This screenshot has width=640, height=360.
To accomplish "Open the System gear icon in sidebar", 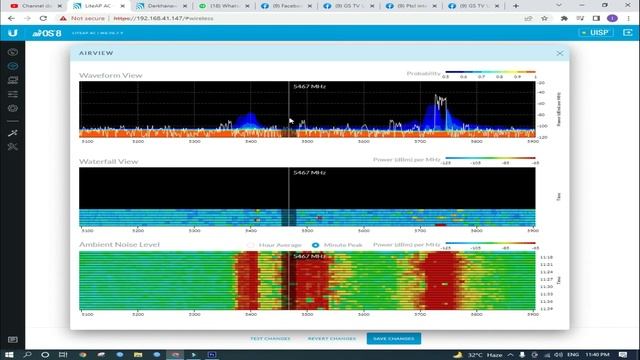I will click(13, 108).
